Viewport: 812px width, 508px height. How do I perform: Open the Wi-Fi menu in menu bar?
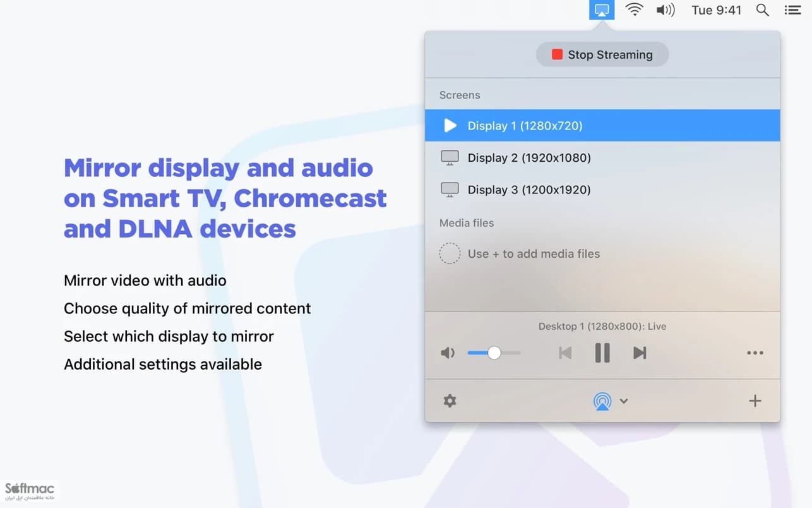[634, 9]
